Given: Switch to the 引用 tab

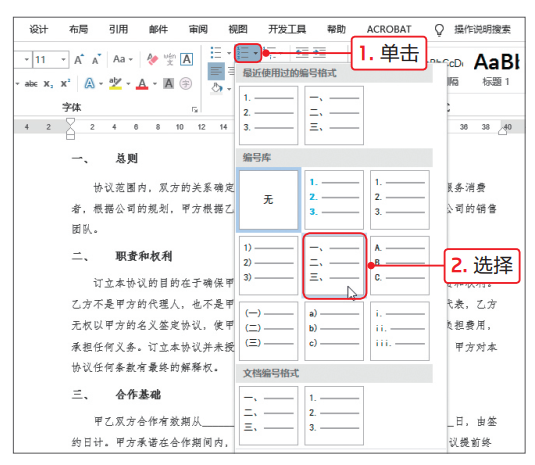Looking at the screenshot, I should 118,30.
